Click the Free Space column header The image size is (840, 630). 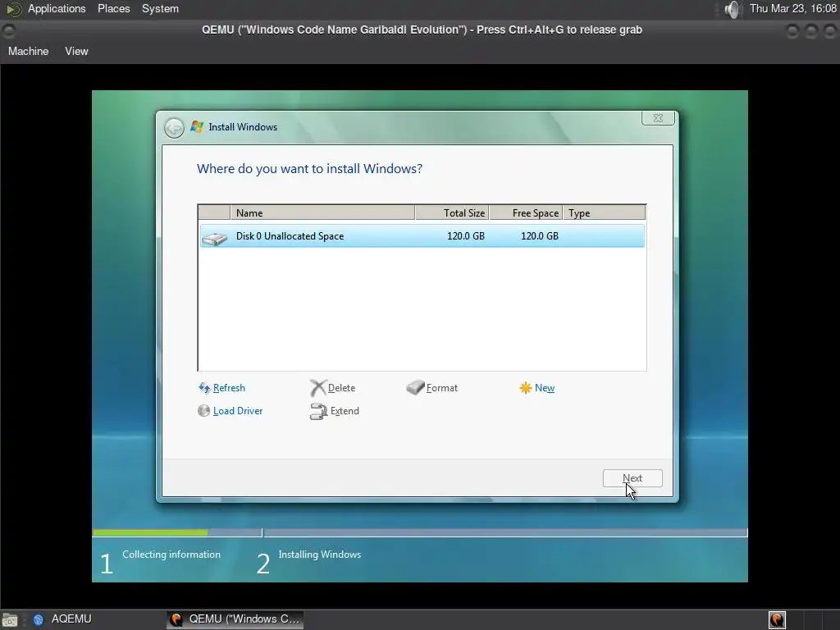526,212
